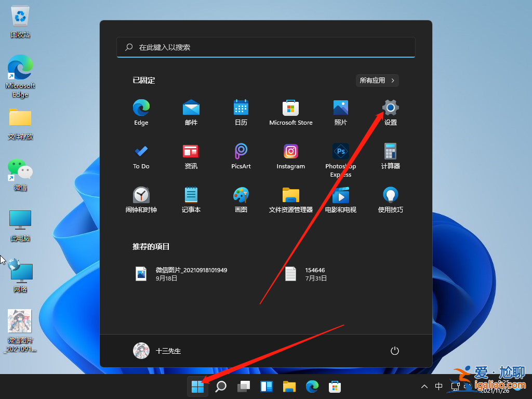Open Task View from the taskbar

click(243, 387)
